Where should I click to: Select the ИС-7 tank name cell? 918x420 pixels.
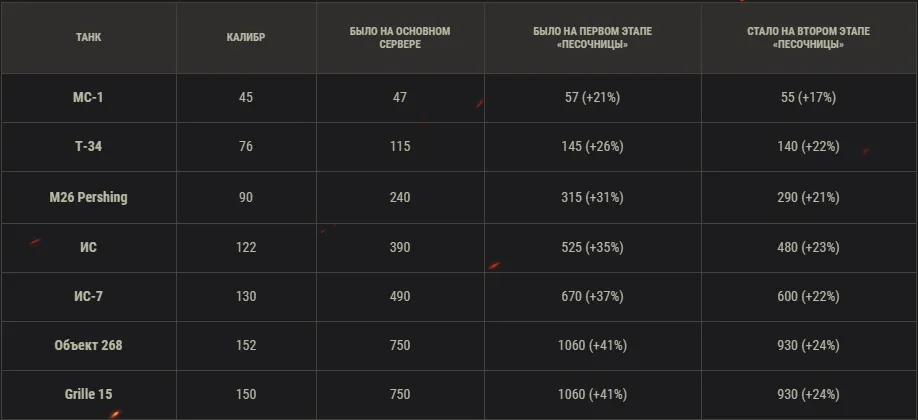pyautogui.click(x=89, y=296)
